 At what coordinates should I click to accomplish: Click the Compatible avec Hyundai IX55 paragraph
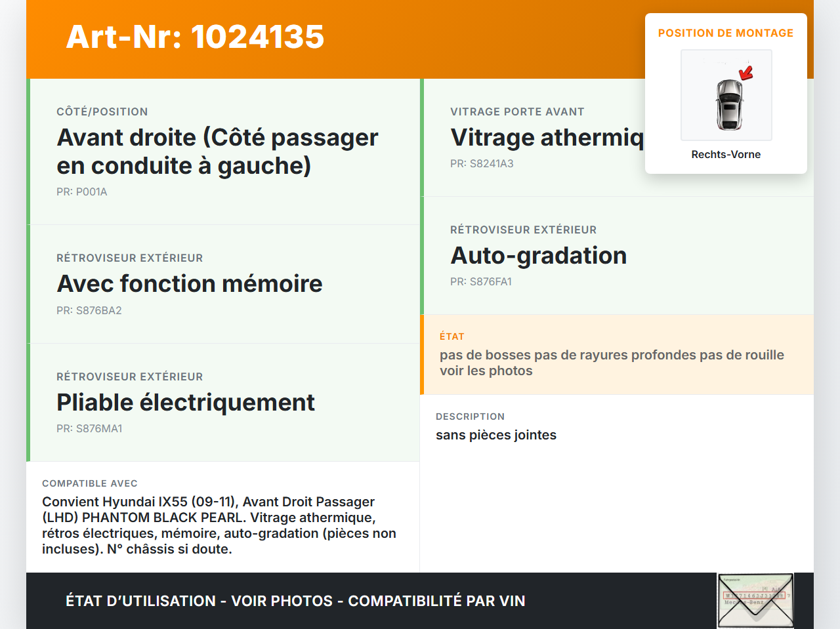tap(219, 525)
